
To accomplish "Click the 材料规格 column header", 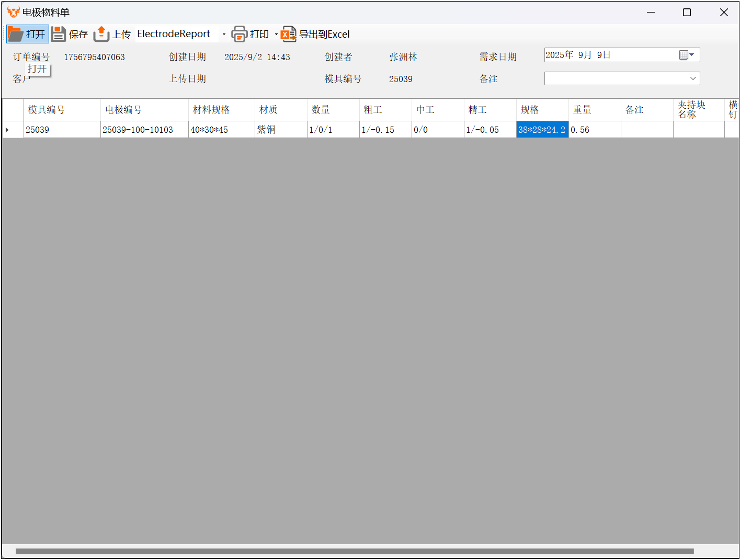I will 221,110.
